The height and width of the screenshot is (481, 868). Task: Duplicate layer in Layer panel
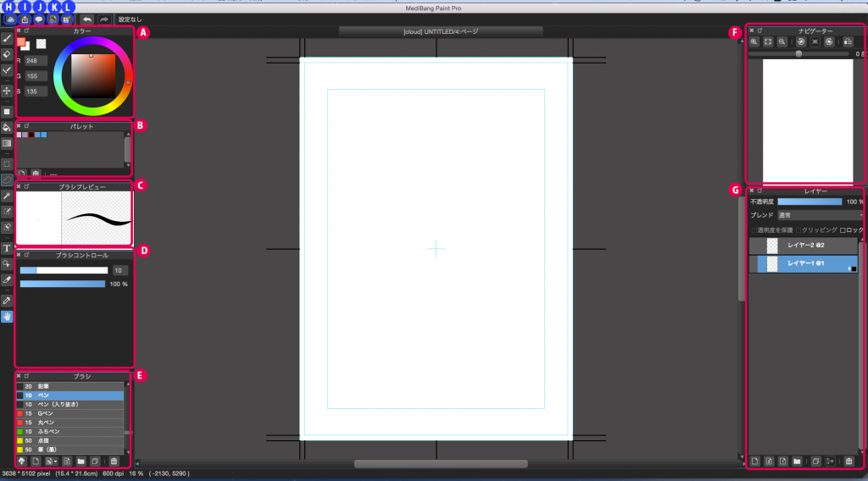[815, 461]
